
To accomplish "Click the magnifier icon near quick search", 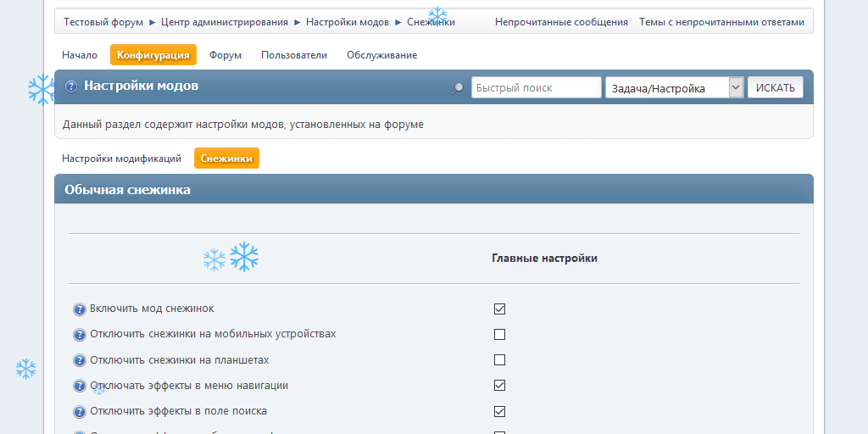I will pyautogui.click(x=458, y=88).
